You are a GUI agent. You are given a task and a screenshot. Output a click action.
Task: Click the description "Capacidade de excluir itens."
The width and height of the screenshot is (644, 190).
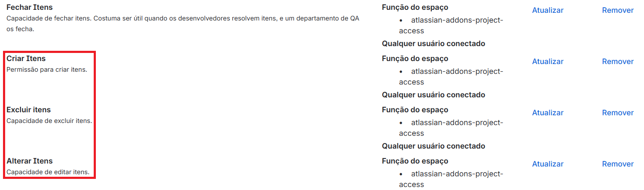pos(49,121)
